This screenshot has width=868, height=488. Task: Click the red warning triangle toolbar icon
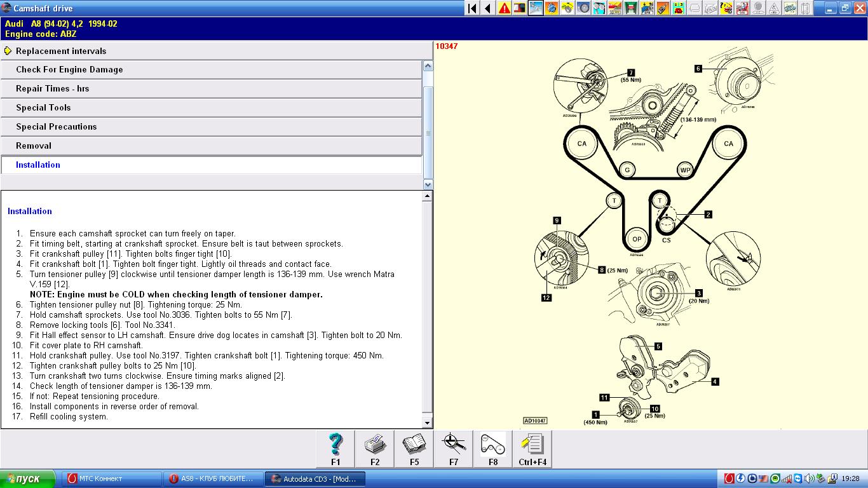[504, 8]
